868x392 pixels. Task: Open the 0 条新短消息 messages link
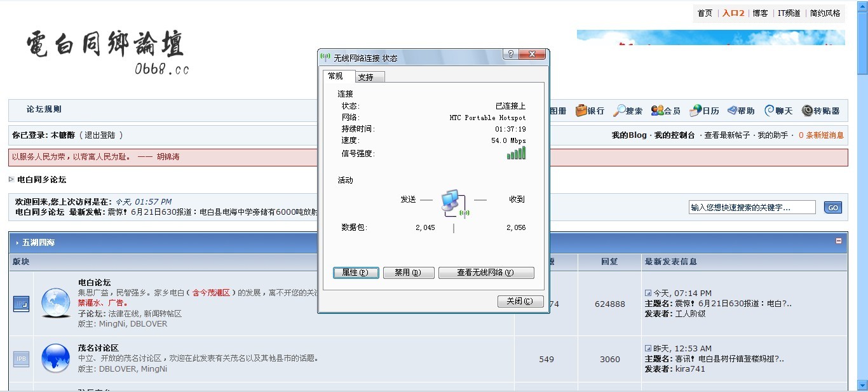pyautogui.click(x=821, y=135)
